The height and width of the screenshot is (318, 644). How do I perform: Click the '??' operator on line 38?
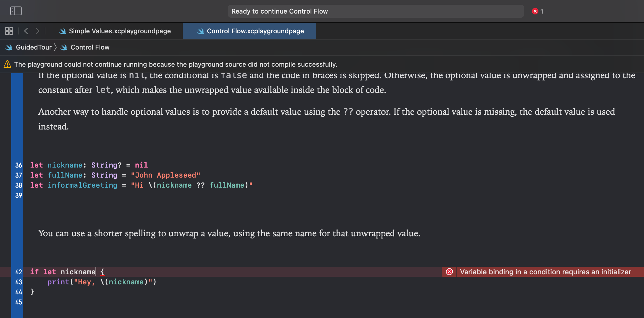[x=201, y=185]
